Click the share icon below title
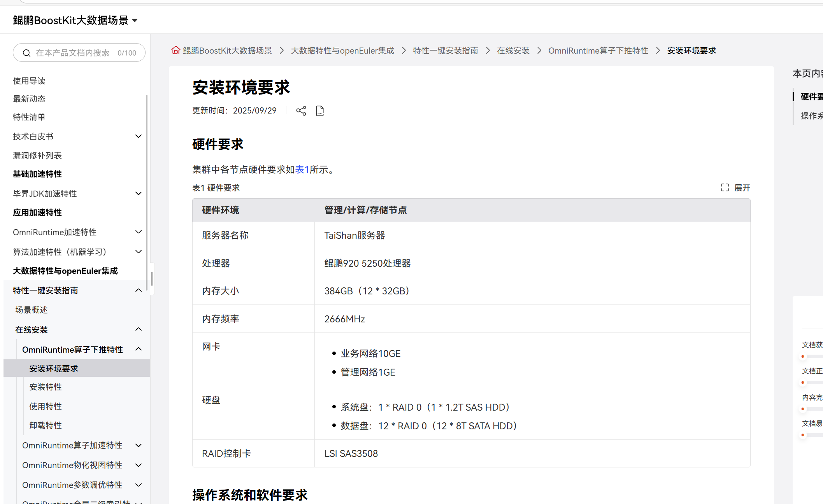This screenshot has height=504, width=823. [301, 111]
